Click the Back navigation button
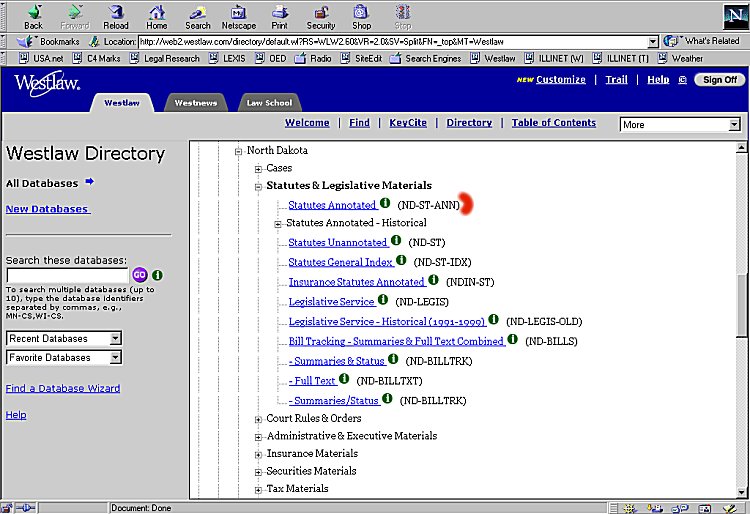The image size is (750, 514). point(33,16)
